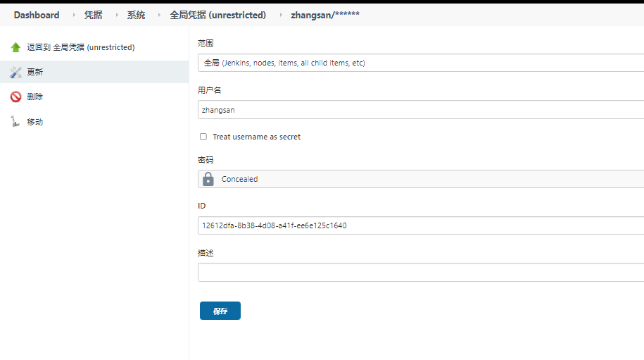Viewport: 644px width, 360px height.
Task: Toggle Treat username as secret checkbox
Action: point(203,137)
